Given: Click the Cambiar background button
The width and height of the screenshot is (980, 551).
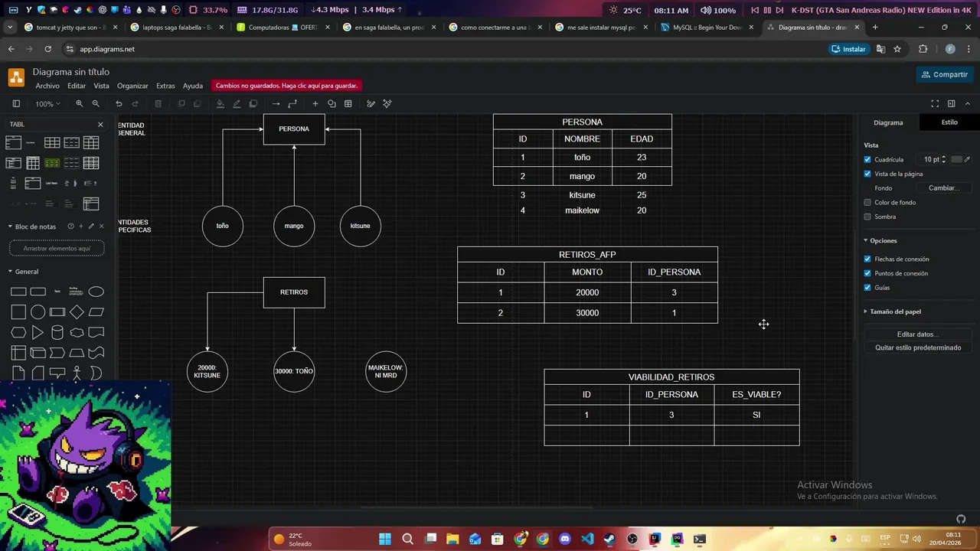Looking at the screenshot, I should 943,188.
